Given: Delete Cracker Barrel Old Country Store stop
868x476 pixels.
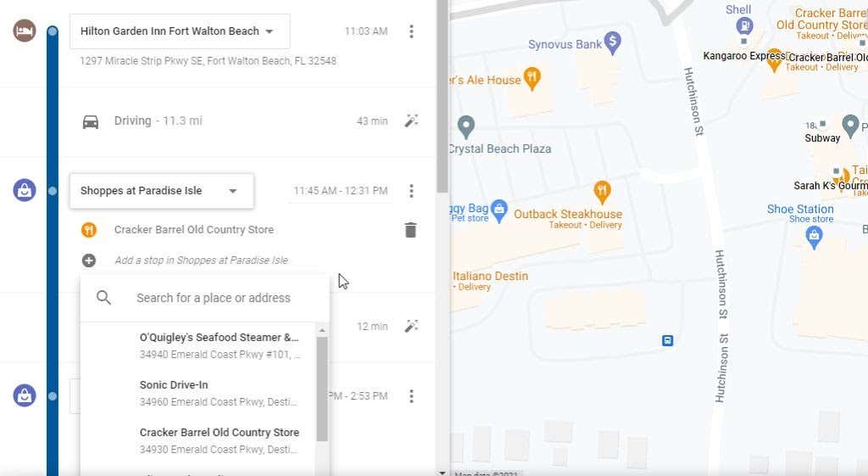Looking at the screenshot, I should 410,230.
